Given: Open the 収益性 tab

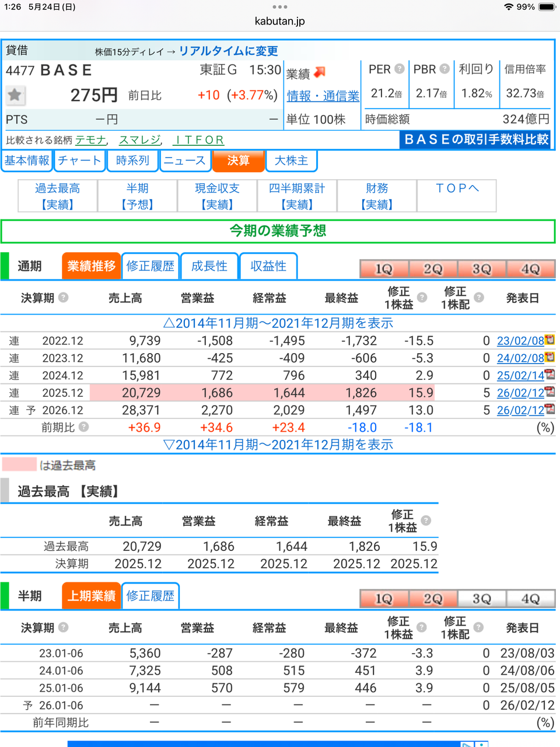Looking at the screenshot, I should (x=268, y=266).
